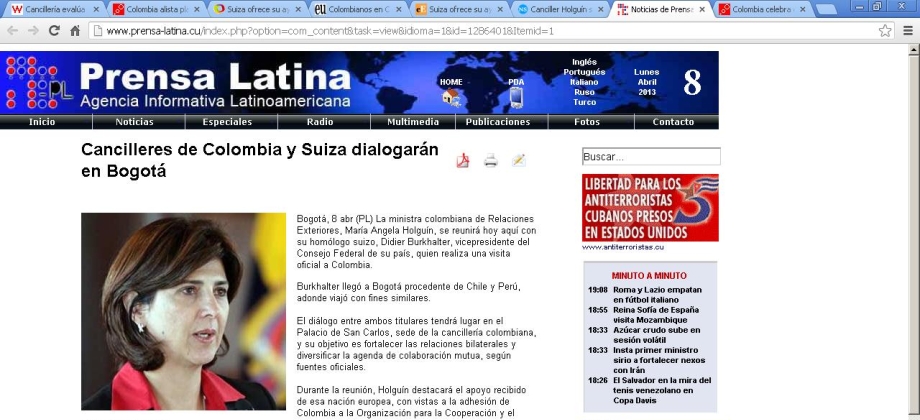Viewport: 920px width, 420px height.
Task: Click the article headline 'Cancilleres de Colombia'
Action: (260, 160)
